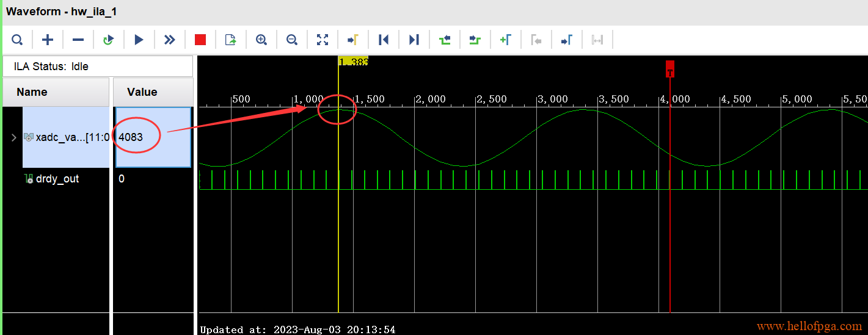868x335 pixels.
Task: Toggle auto re-trigger mode
Action: pos(109,40)
